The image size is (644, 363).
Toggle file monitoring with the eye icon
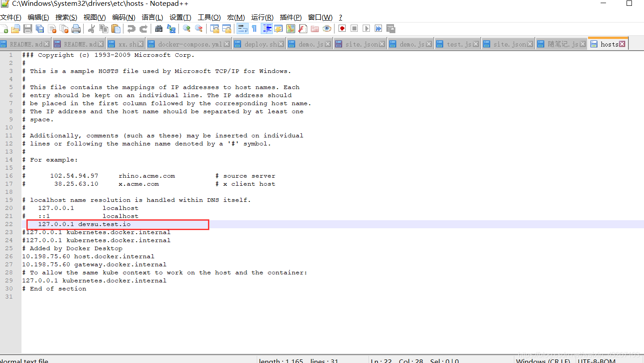327,29
